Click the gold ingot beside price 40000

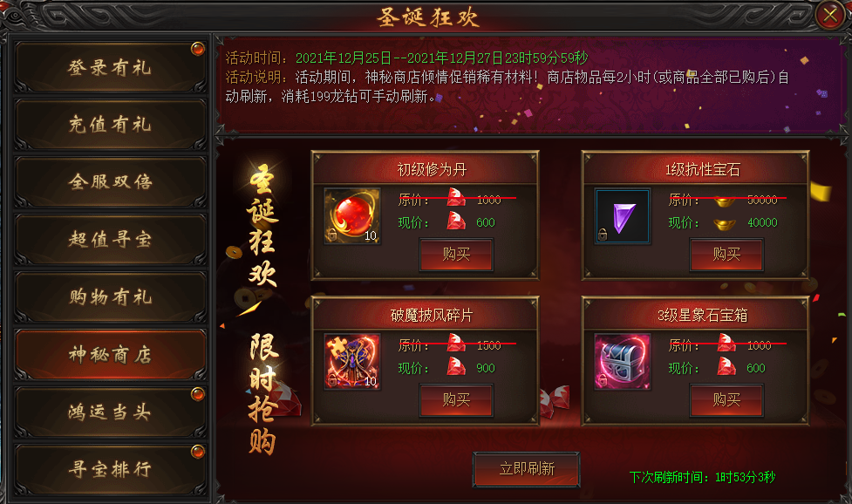[x=725, y=222]
